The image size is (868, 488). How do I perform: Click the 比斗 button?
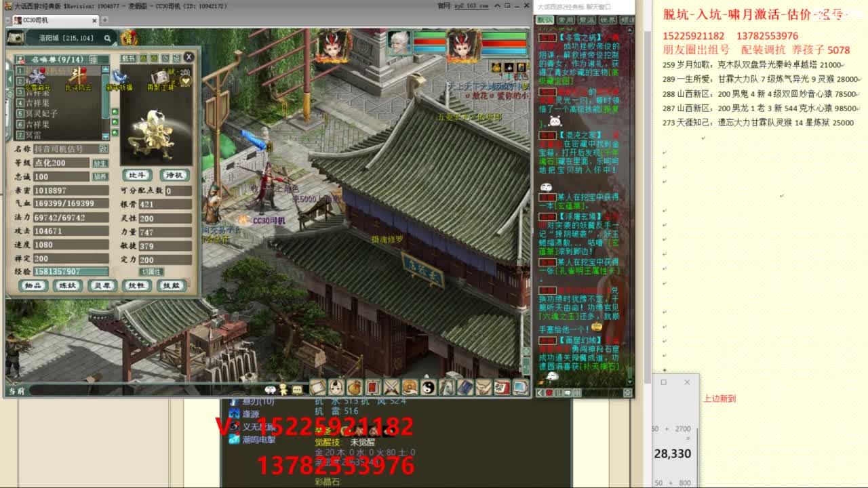(x=137, y=175)
